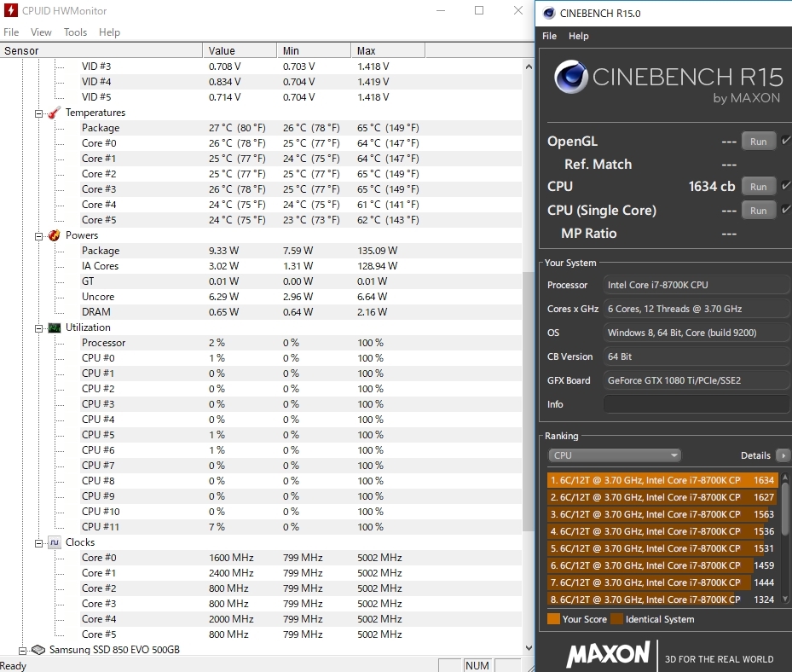Open HWMonitor Help menu
The width and height of the screenshot is (792, 672).
click(109, 32)
